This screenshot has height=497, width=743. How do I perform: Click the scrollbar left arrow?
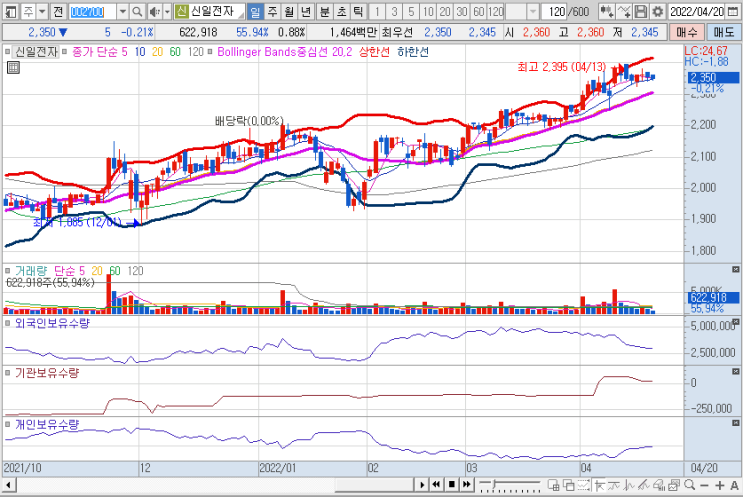point(9,485)
